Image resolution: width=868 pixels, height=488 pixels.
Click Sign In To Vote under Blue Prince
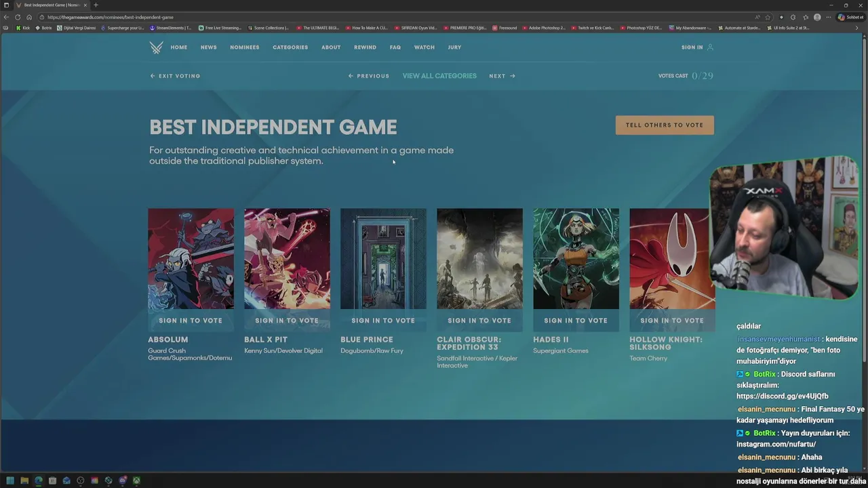(383, 321)
